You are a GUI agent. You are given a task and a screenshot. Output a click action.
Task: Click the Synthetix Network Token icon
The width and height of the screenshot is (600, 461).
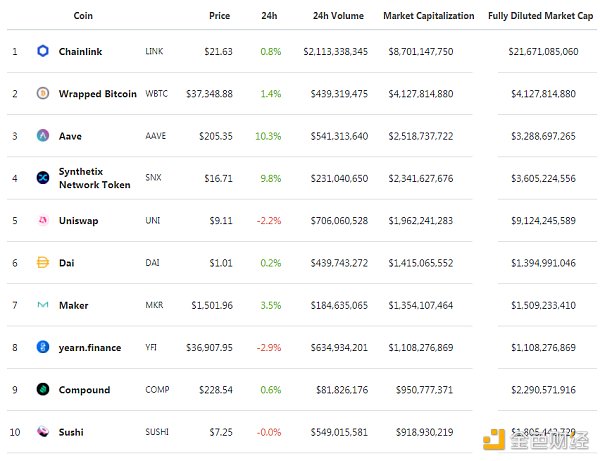coord(43,178)
